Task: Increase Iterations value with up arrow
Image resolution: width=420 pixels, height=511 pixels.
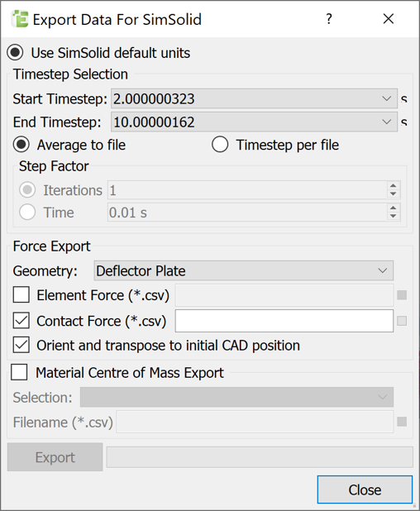Action: (394, 186)
